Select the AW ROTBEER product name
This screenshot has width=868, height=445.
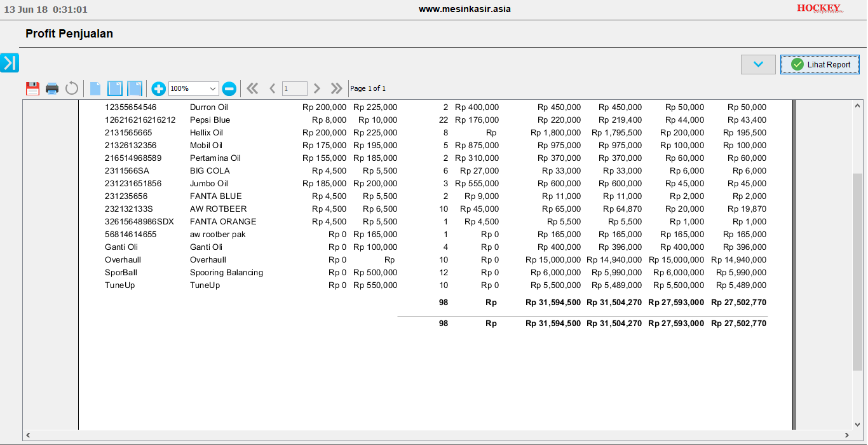point(219,209)
